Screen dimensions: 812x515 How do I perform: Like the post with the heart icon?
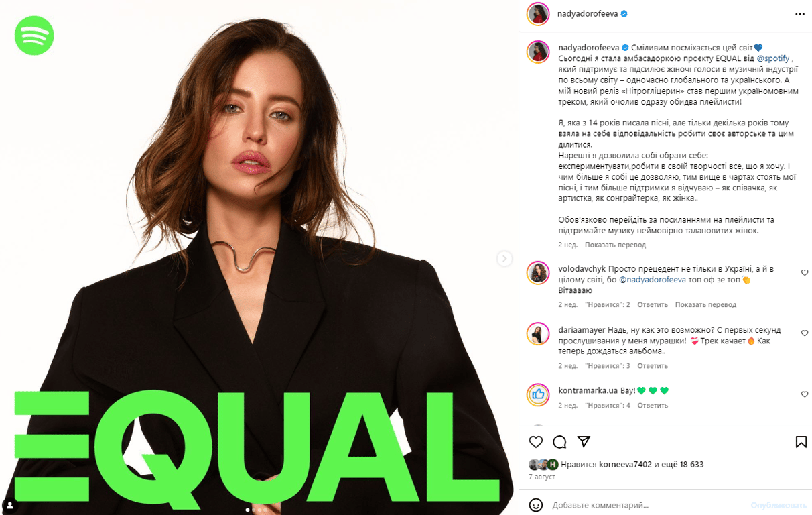point(536,442)
